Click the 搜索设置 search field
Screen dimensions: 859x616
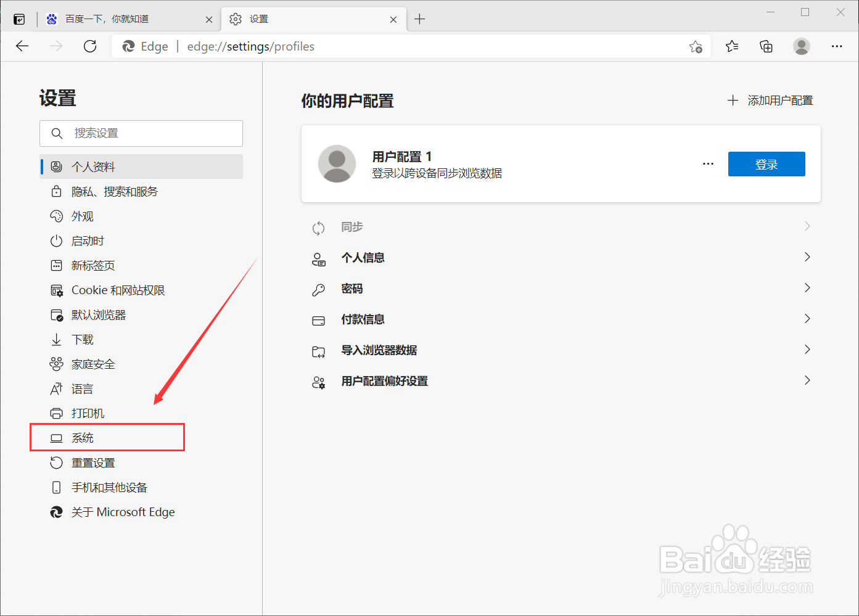pos(141,133)
